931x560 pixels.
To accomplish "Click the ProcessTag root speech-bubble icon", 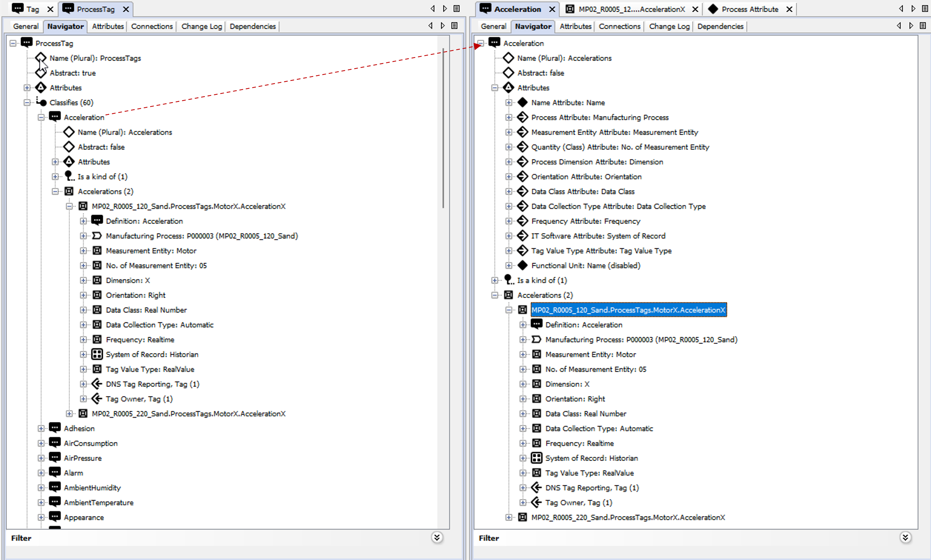I will [x=26, y=43].
